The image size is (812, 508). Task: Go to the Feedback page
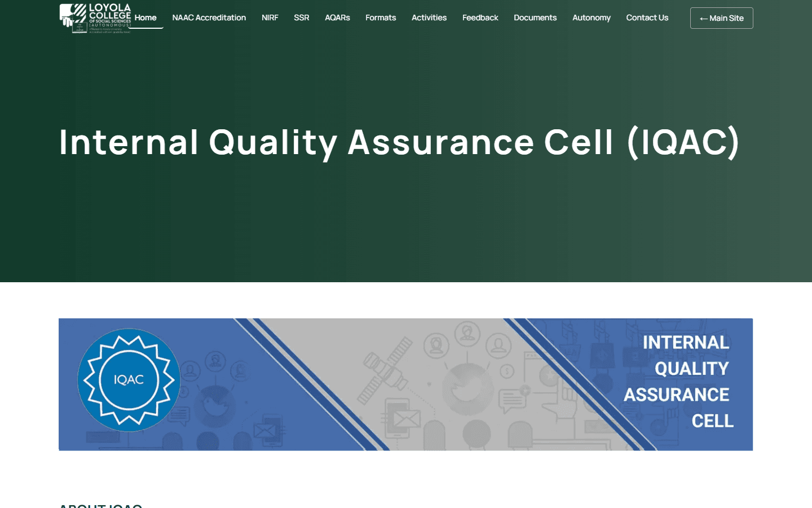tap(480, 17)
